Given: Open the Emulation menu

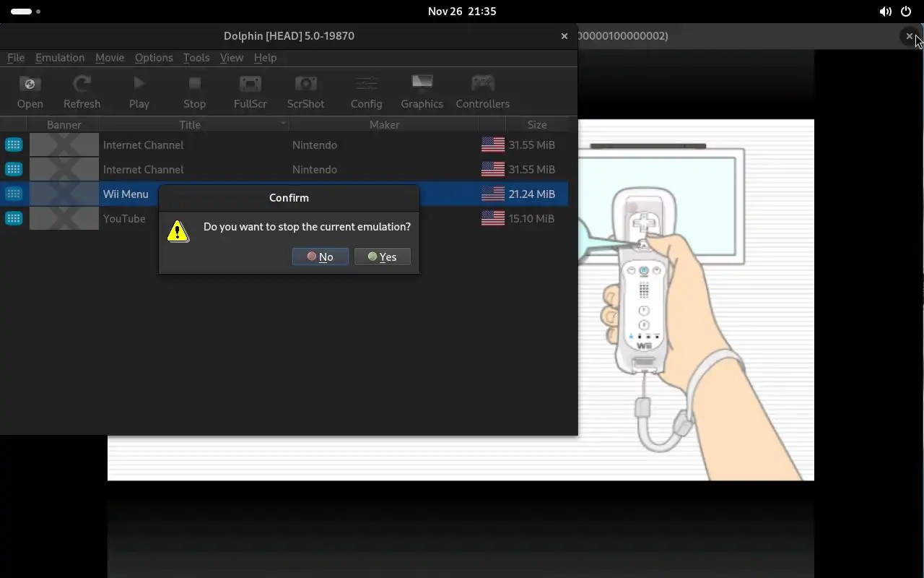Looking at the screenshot, I should tap(60, 58).
